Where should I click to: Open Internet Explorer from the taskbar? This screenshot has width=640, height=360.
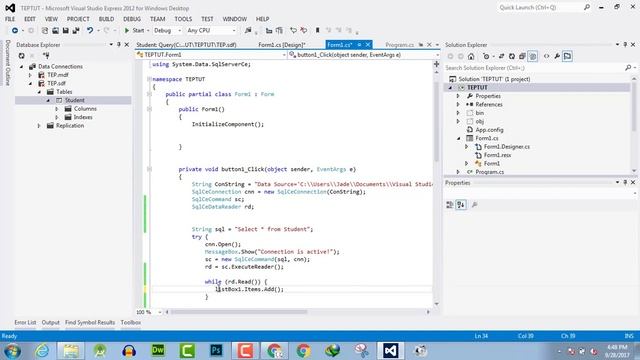42,351
